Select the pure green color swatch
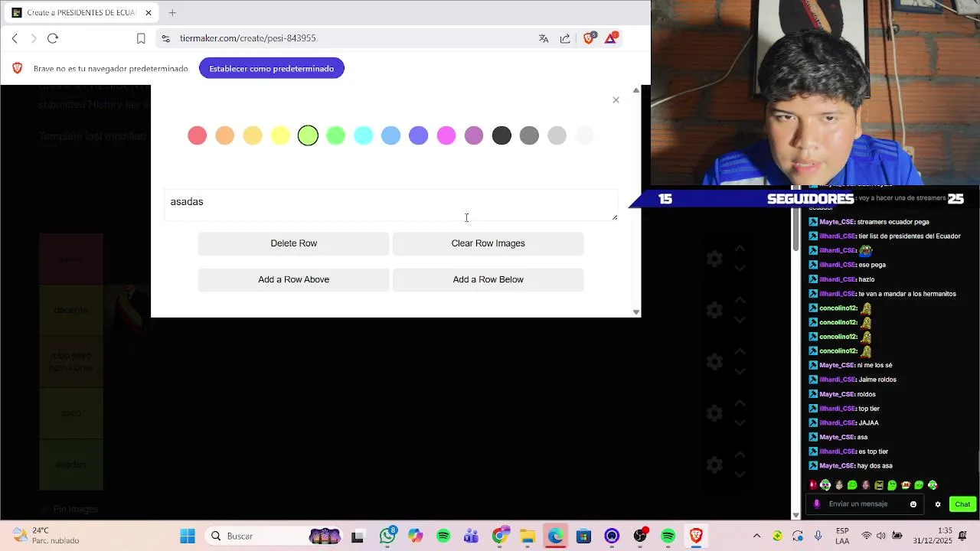 coord(335,135)
